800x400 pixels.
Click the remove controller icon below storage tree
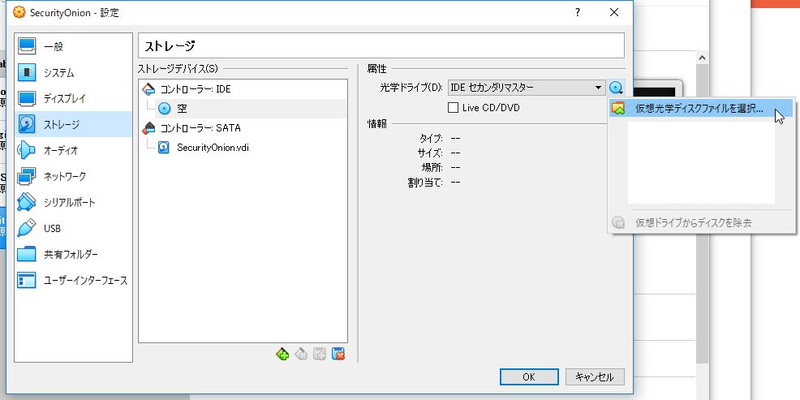(x=301, y=354)
